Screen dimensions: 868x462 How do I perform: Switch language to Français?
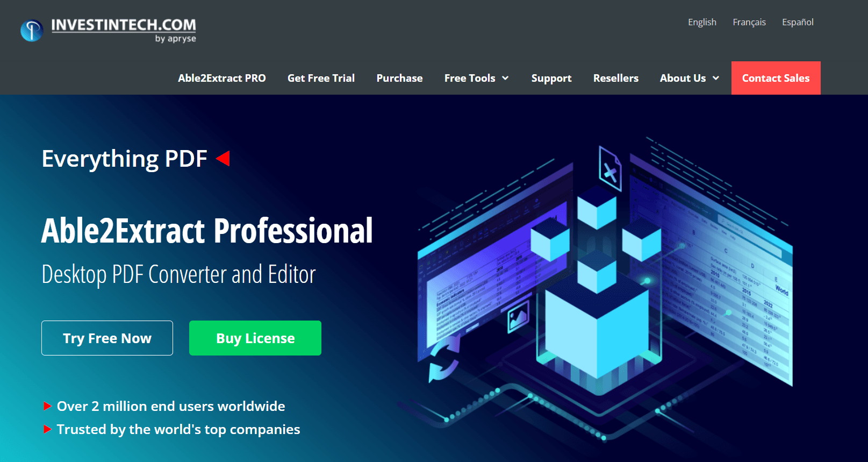pos(749,22)
